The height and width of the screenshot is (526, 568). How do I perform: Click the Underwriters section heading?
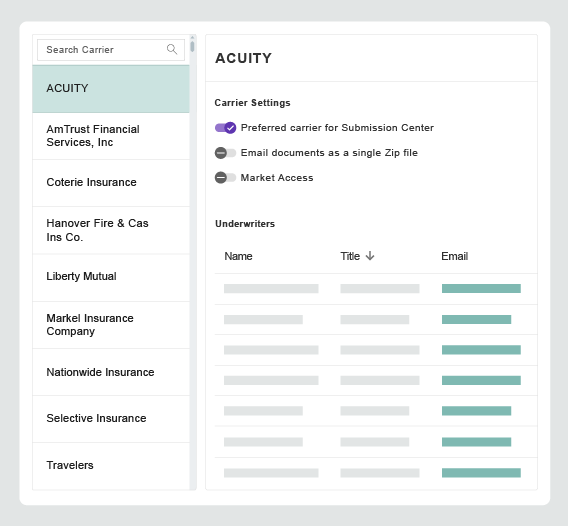coord(245,224)
